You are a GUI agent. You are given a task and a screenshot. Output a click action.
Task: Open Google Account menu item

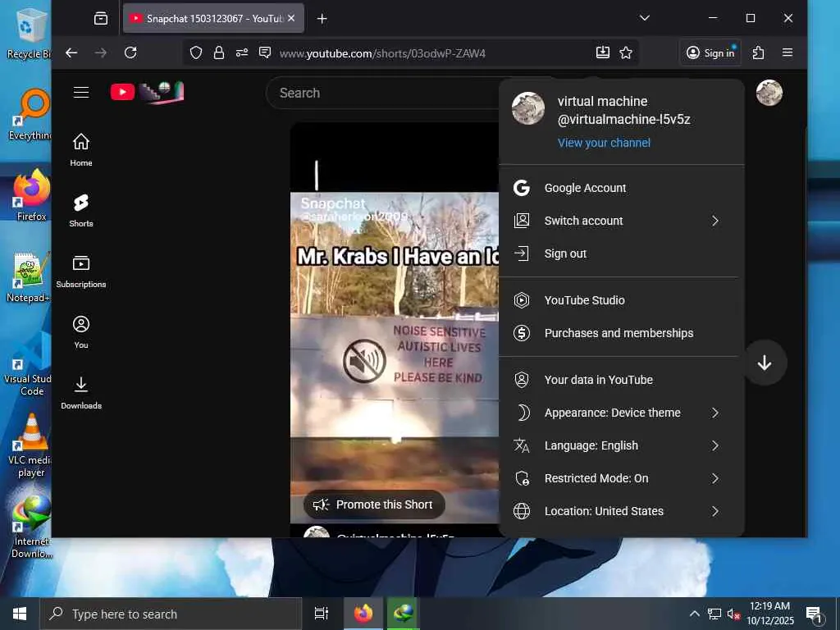point(622,188)
